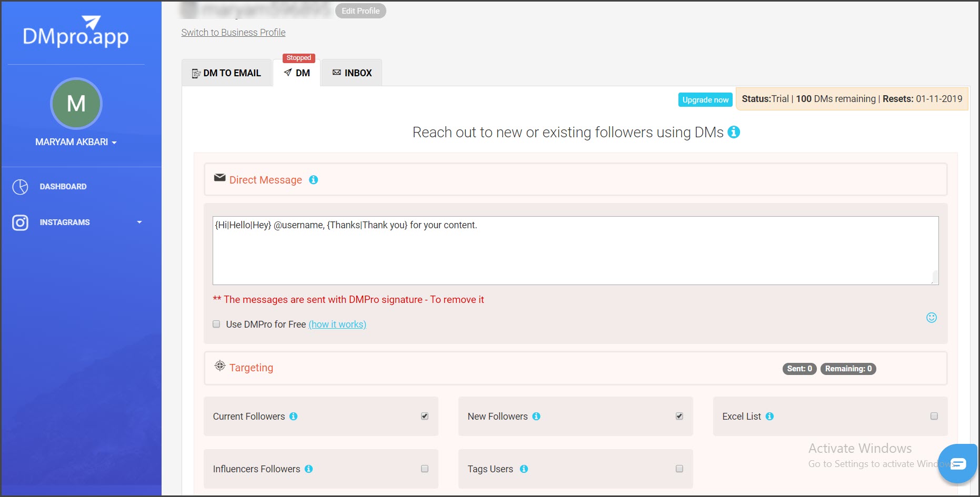Follow the Switch to Business Profile link
980x497 pixels.
tap(233, 33)
